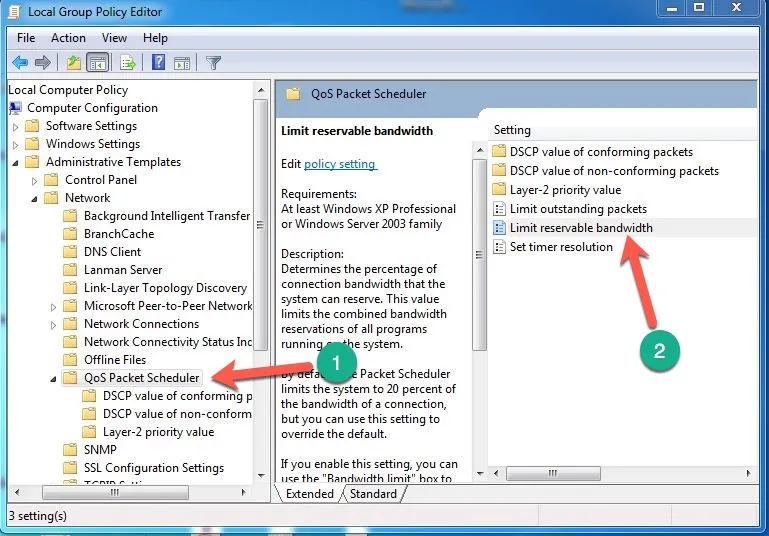Image resolution: width=769 pixels, height=536 pixels.
Task: Click tree pane horizontal scrollbar thumb
Action: click(115, 492)
